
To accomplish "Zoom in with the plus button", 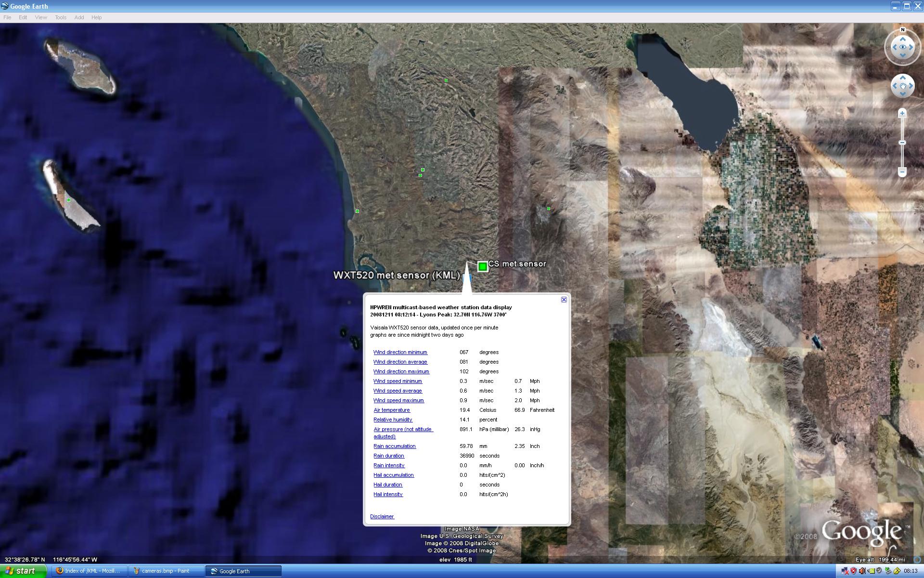I will (x=902, y=113).
